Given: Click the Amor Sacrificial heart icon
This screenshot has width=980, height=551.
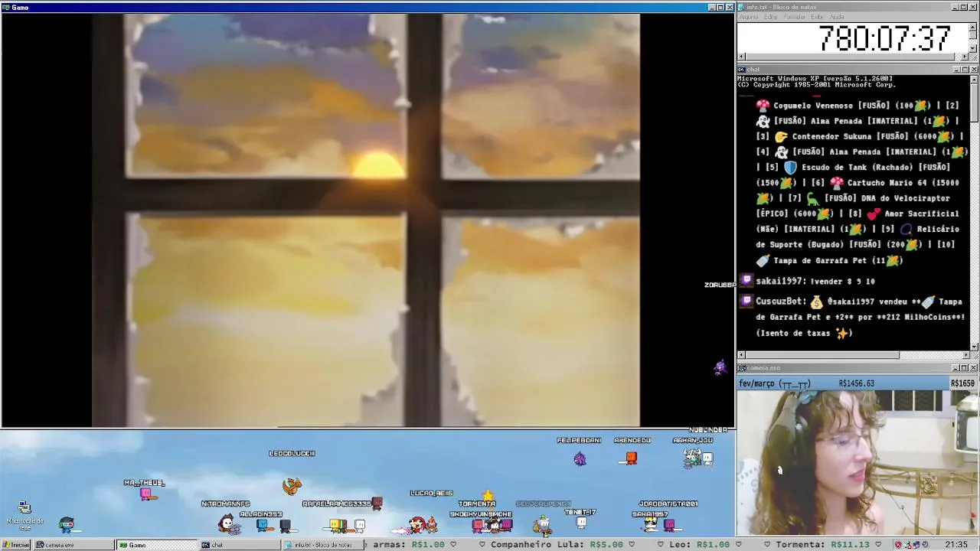Looking at the screenshot, I should click(874, 214).
